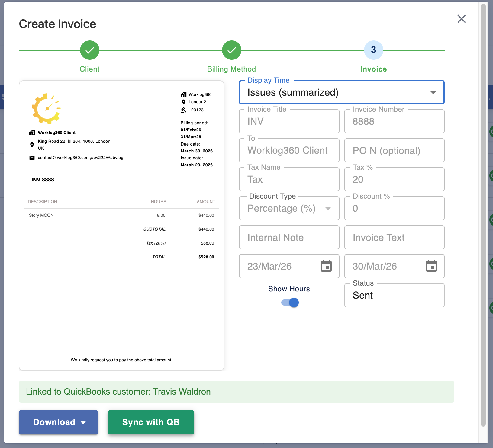Click the 'Tax (20%)' row label

pos(156,243)
